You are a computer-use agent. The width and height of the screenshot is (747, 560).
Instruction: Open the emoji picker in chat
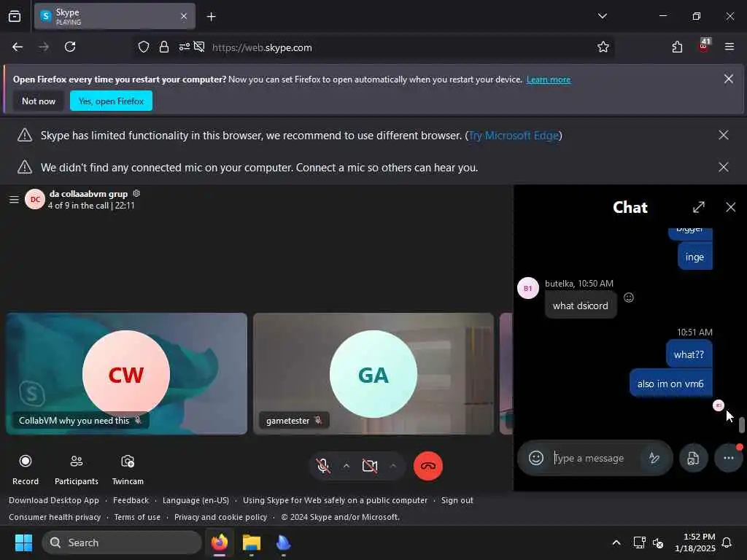coord(536,458)
